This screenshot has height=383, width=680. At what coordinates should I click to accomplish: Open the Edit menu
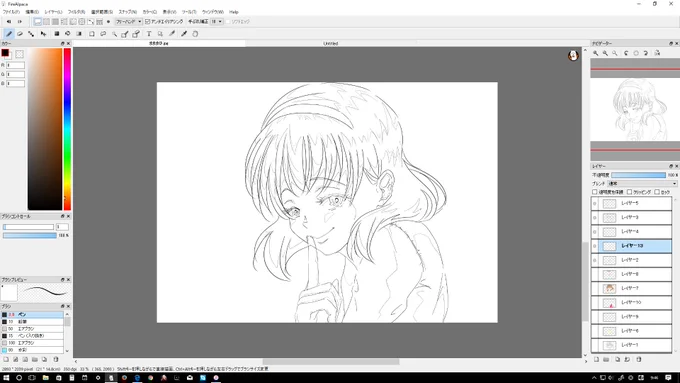pyautogui.click(x=32, y=12)
